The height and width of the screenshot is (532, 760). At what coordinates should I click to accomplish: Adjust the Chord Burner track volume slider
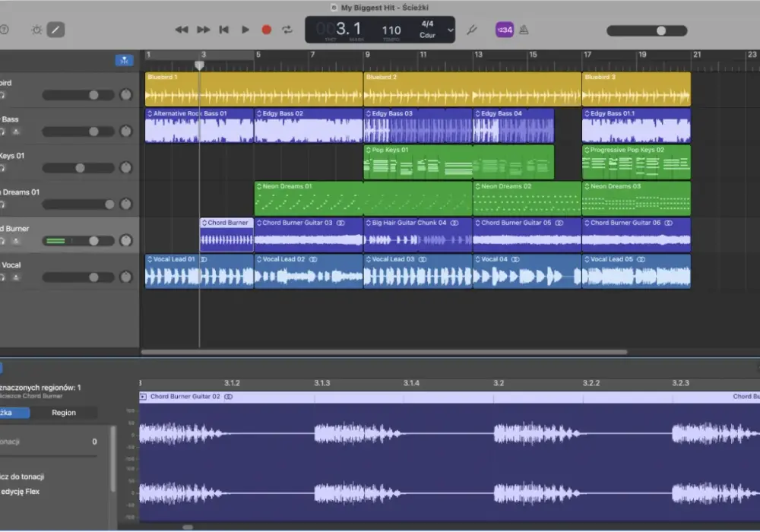point(78,241)
